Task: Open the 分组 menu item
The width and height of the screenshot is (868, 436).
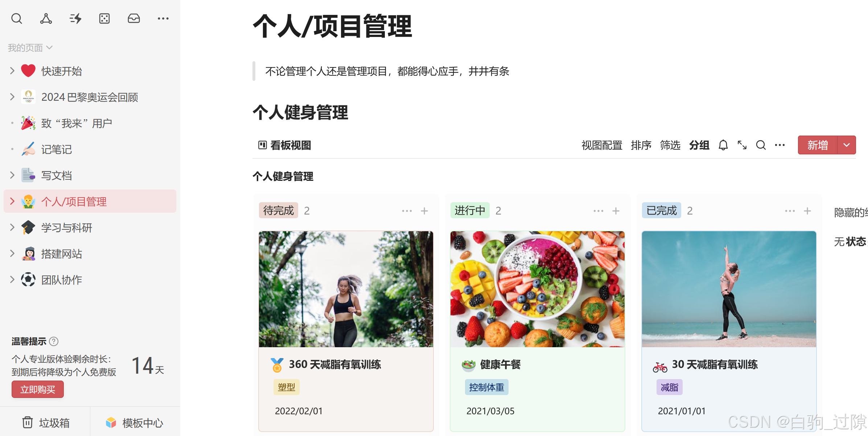Action: (699, 145)
